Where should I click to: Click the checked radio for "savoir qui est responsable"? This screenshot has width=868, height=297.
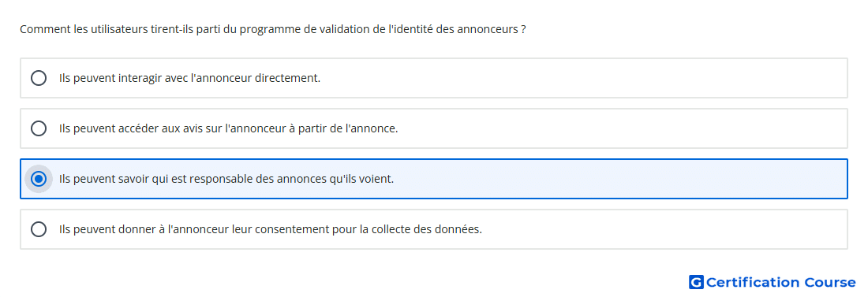pos(39,179)
